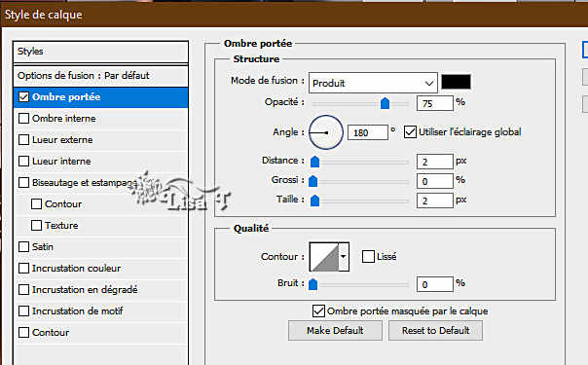Enable the Lueur interne checkbox

[x=23, y=162]
